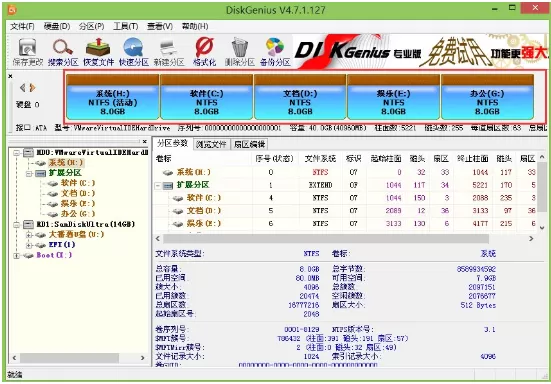Switch to the 浏览文件 tab
Viewport: 551px width, 384px height.
211,144
